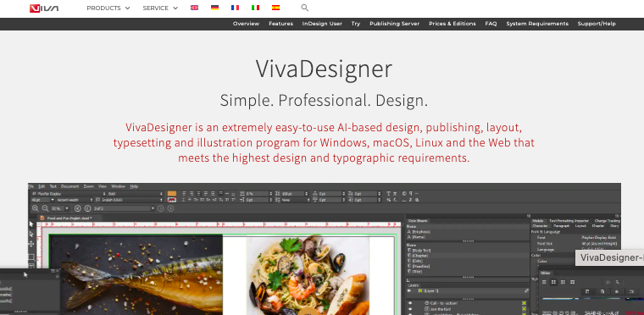Choose the second view icon in the Slider panel

pos(553,282)
